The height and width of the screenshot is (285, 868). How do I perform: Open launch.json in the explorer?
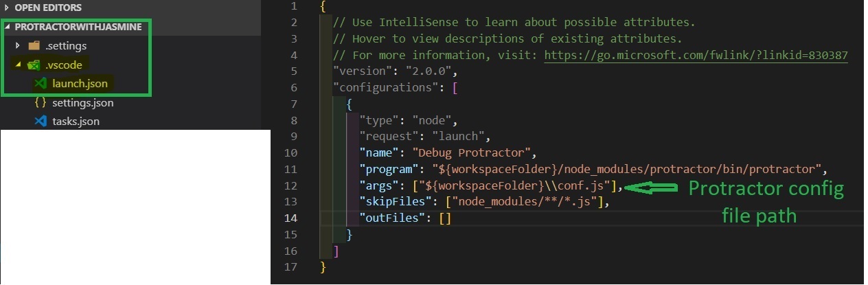click(79, 84)
